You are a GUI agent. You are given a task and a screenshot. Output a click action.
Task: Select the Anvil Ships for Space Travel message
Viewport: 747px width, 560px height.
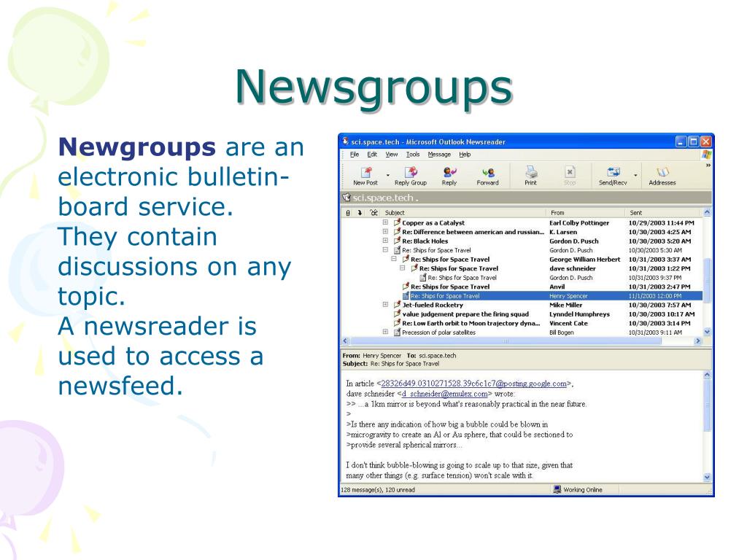point(522,287)
